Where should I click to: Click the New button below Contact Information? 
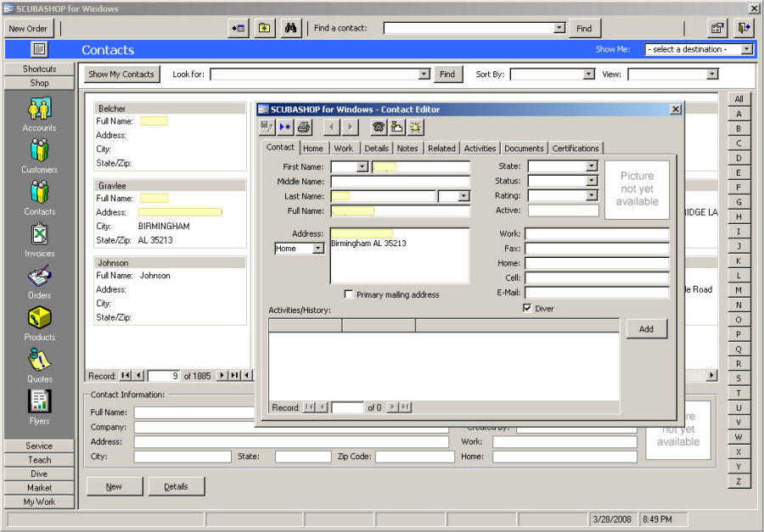coord(114,486)
